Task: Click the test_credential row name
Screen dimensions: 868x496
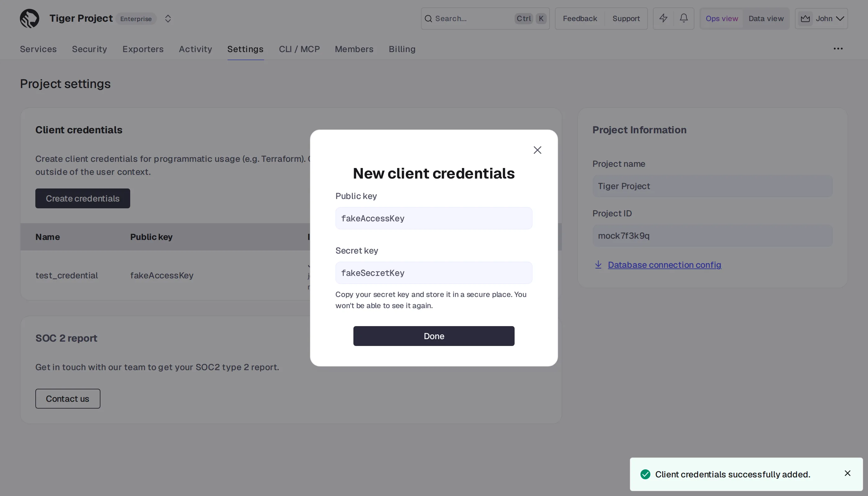Action: [x=67, y=275]
